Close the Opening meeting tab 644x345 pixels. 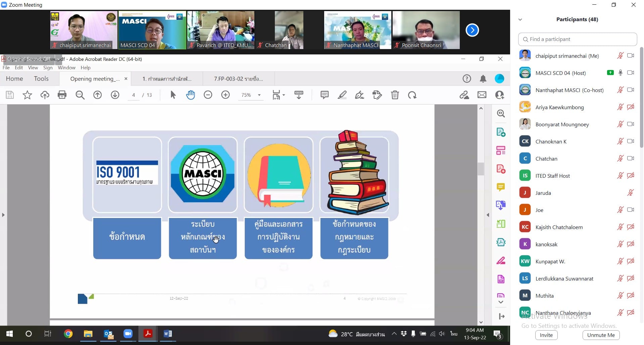(x=126, y=79)
